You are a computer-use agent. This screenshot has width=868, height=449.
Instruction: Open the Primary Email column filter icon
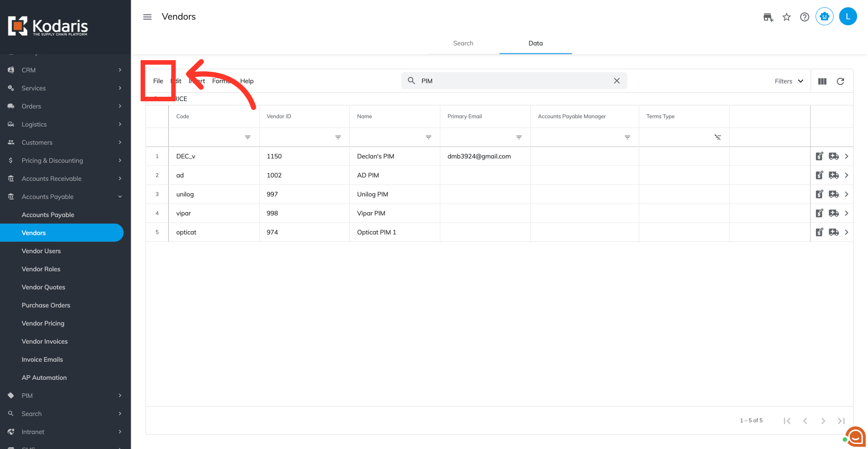(x=519, y=137)
